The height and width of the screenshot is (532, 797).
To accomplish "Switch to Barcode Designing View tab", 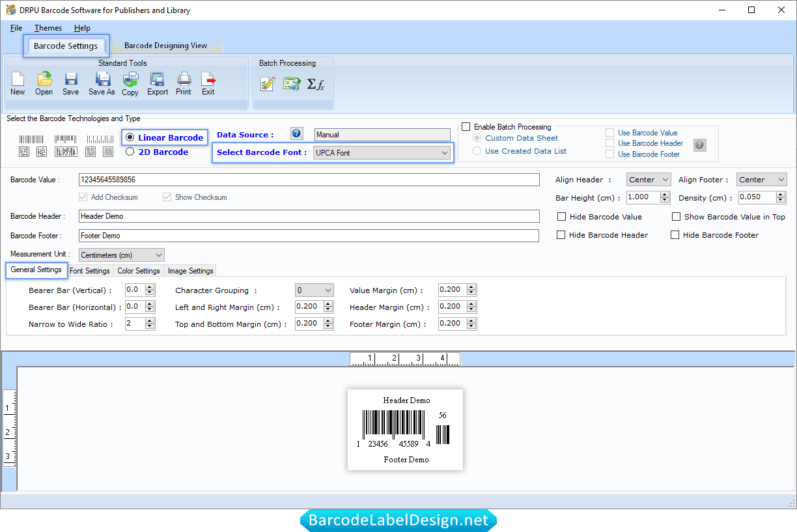I will point(165,46).
